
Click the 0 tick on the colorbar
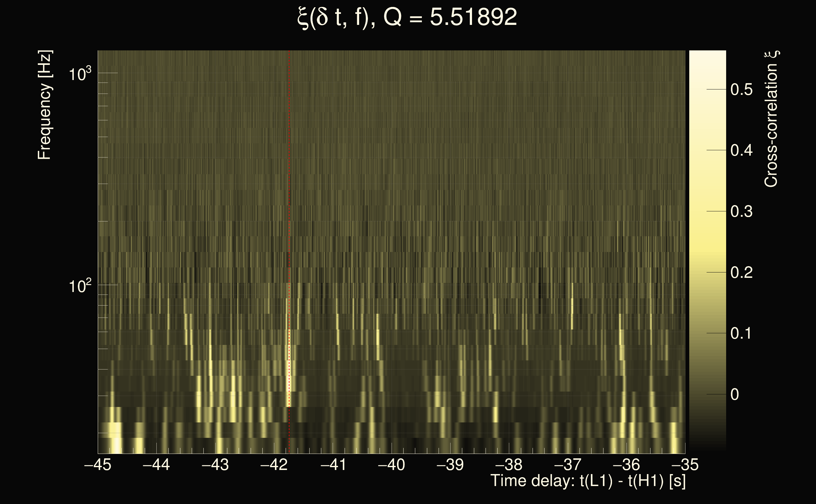pos(735,394)
